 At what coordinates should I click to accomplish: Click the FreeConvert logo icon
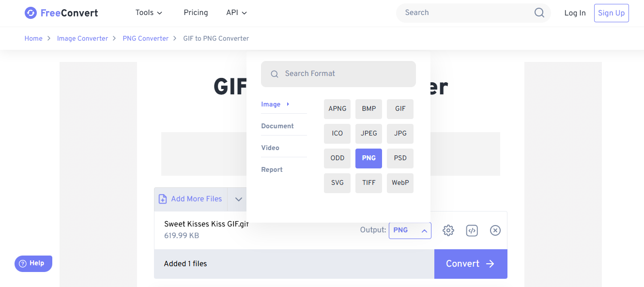coord(31,13)
